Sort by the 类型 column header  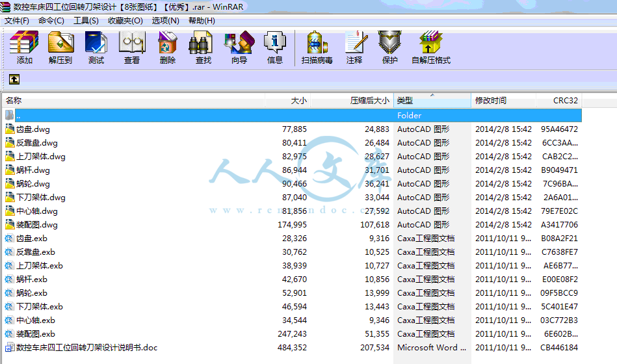(x=432, y=100)
